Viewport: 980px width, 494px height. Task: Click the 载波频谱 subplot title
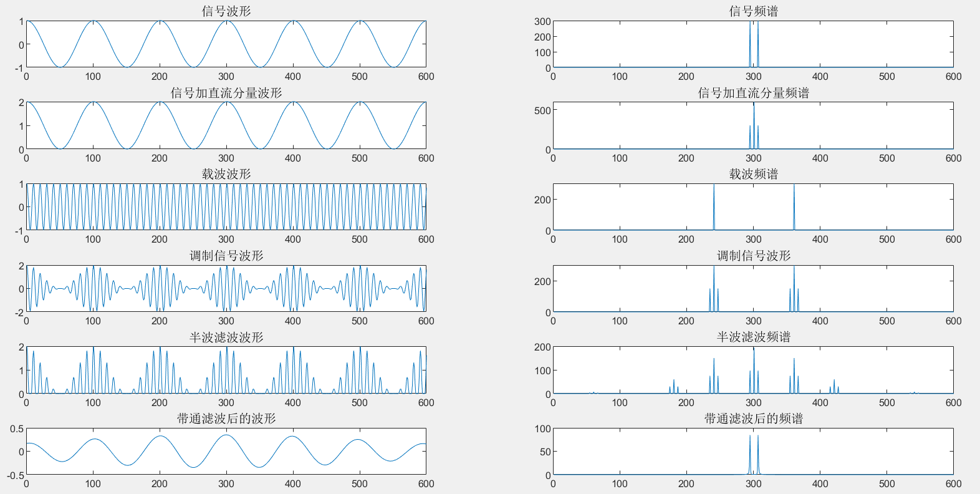(x=754, y=174)
